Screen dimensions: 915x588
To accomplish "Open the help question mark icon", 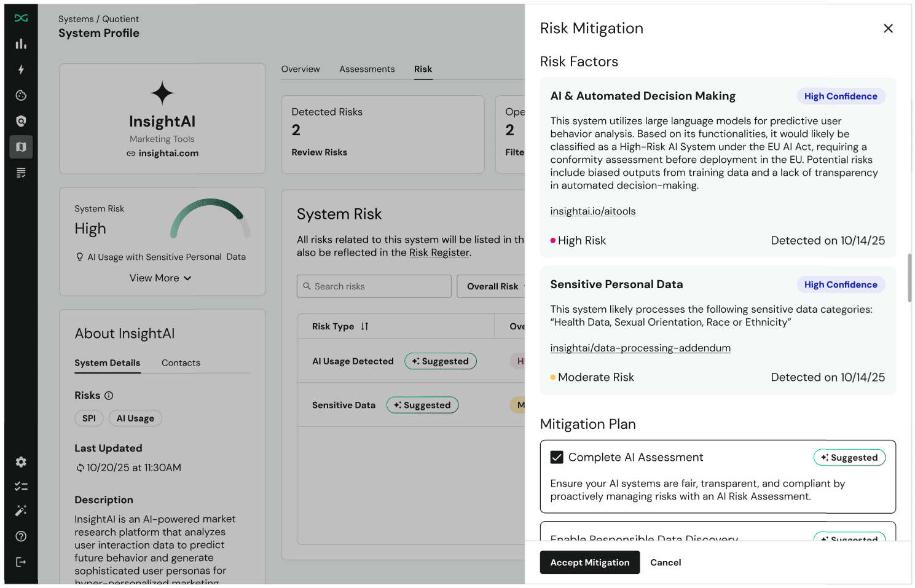I will (x=21, y=536).
